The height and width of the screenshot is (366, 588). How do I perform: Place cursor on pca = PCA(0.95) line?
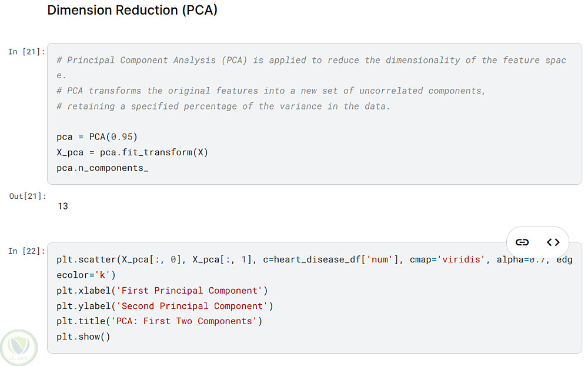[97, 137]
